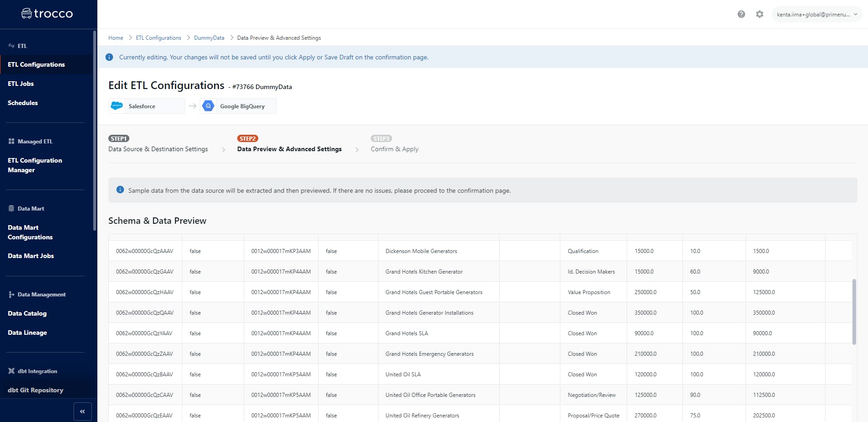Open the ETL Configurations breadcrumb link

[158, 38]
